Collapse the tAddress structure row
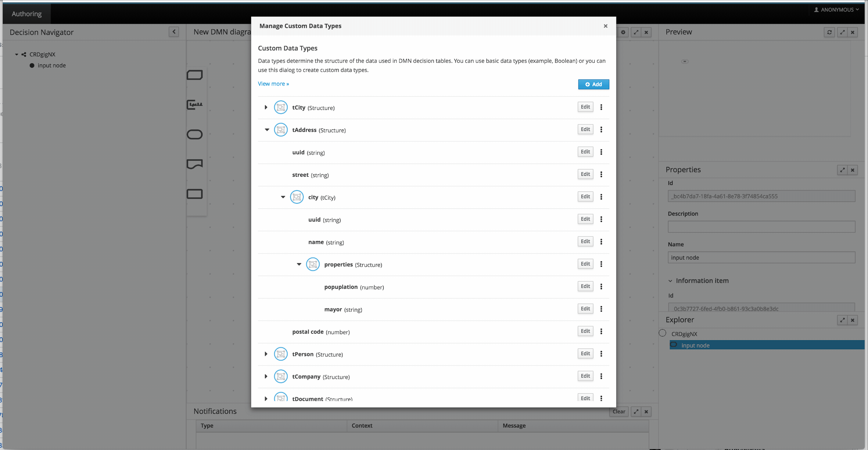The height and width of the screenshot is (450, 868). click(x=267, y=130)
